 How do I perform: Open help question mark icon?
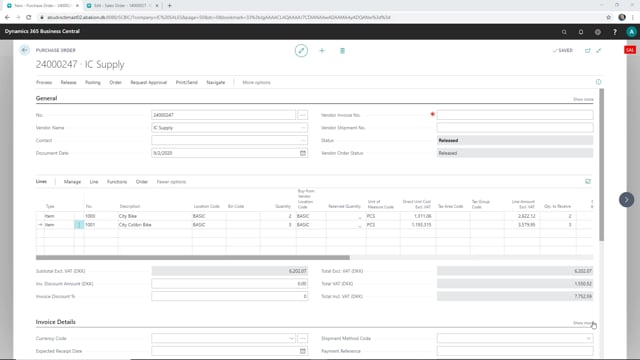pos(615,32)
